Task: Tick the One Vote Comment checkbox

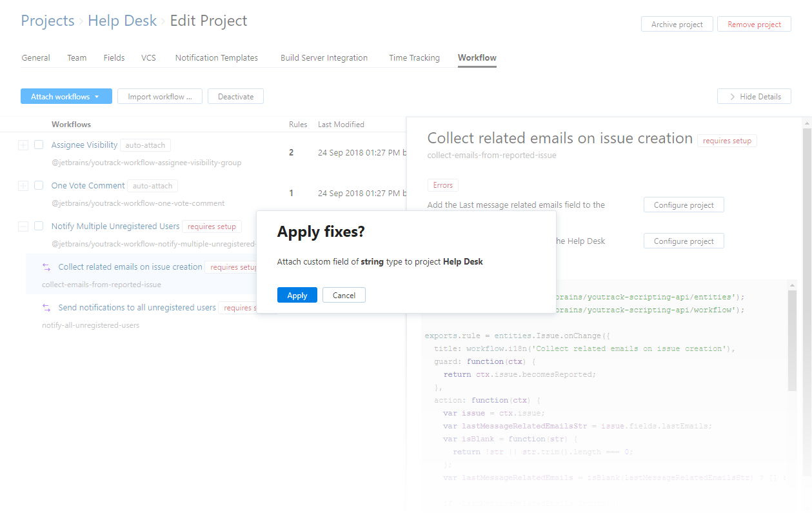Action: (x=39, y=186)
